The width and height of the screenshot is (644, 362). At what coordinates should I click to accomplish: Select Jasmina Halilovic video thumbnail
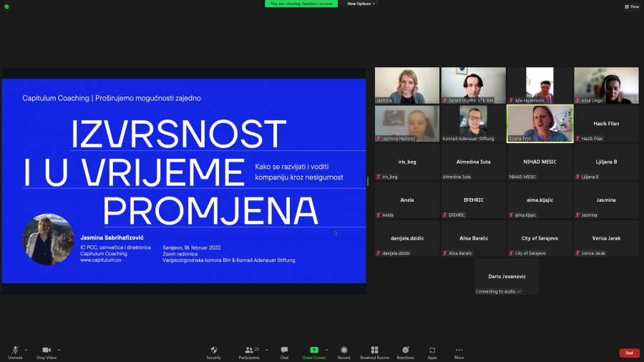click(x=407, y=124)
